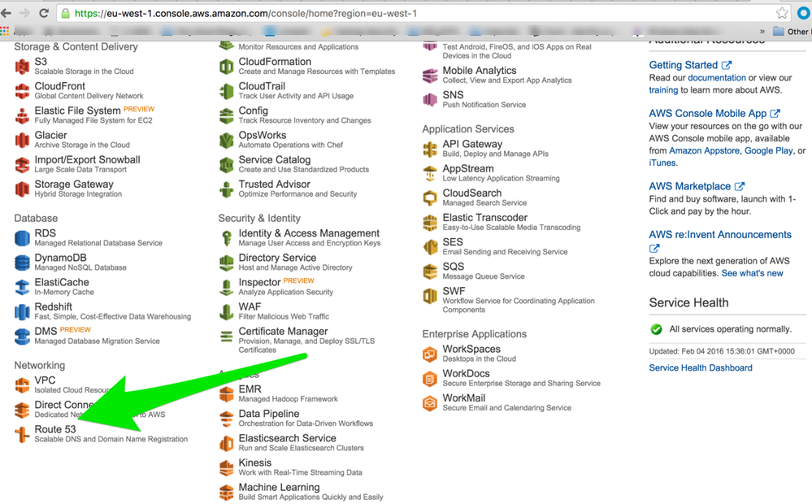
Task: Click the WorkMail envelope icon
Action: click(430, 402)
